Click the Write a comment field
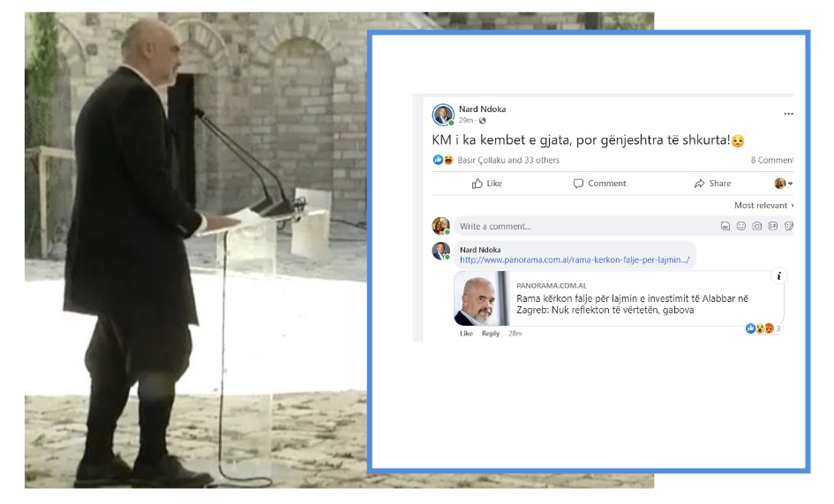Screen dimensions: 834x504 click(x=623, y=226)
